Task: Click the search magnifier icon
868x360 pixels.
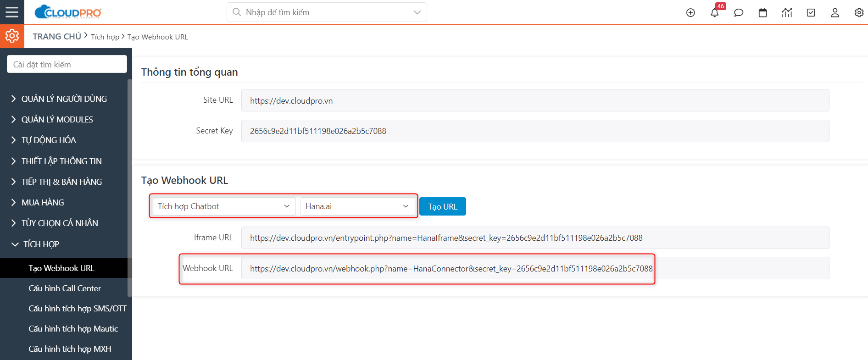Action: coord(237,12)
